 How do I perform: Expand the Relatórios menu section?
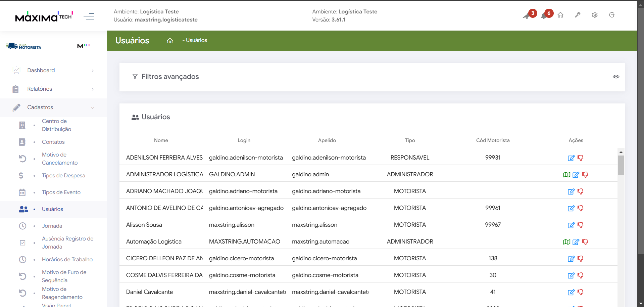[x=54, y=89]
